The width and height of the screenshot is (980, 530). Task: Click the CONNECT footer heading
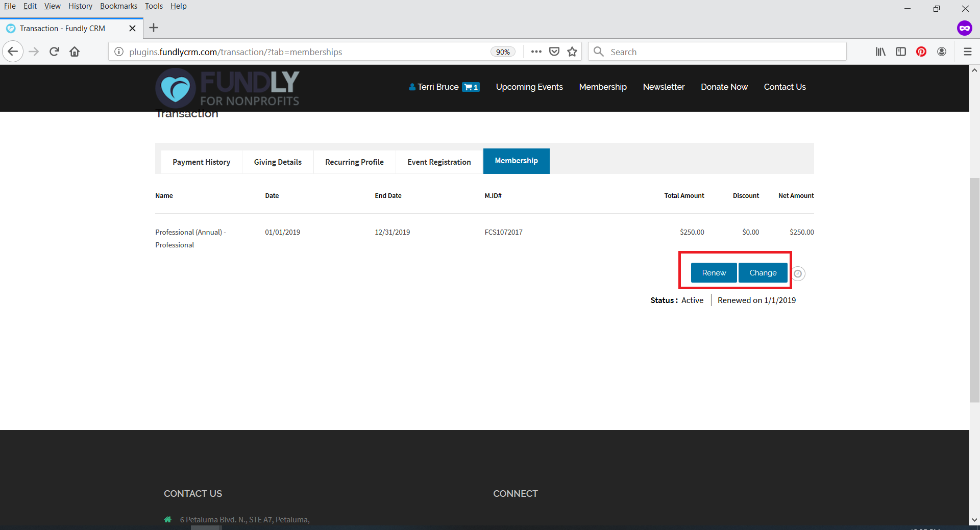(x=515, y=494)
